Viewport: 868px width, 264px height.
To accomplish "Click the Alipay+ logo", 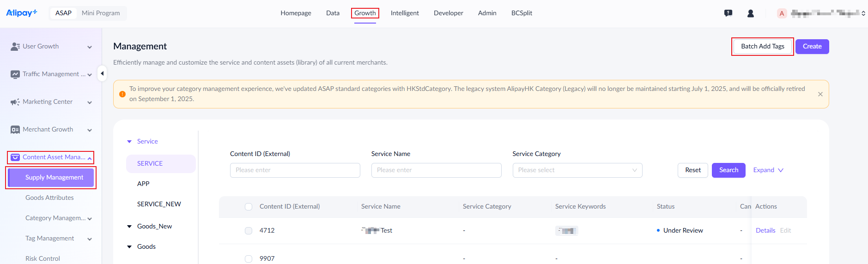I will (x=21, y=13).
